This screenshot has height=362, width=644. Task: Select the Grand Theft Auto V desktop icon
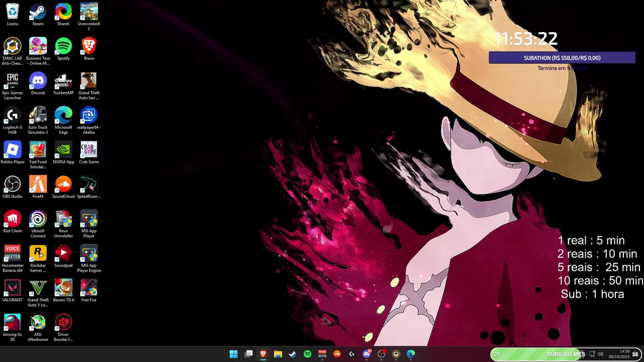point(38,294)
